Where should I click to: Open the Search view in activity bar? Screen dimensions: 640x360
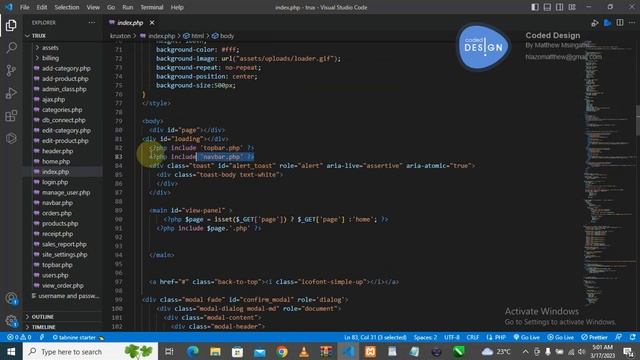click(11, 48)
